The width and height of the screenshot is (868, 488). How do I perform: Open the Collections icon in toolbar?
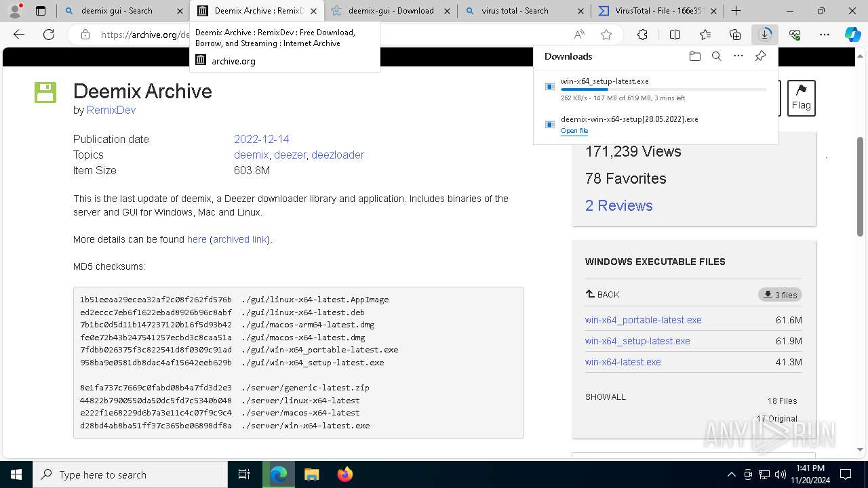tap(735, 35)
